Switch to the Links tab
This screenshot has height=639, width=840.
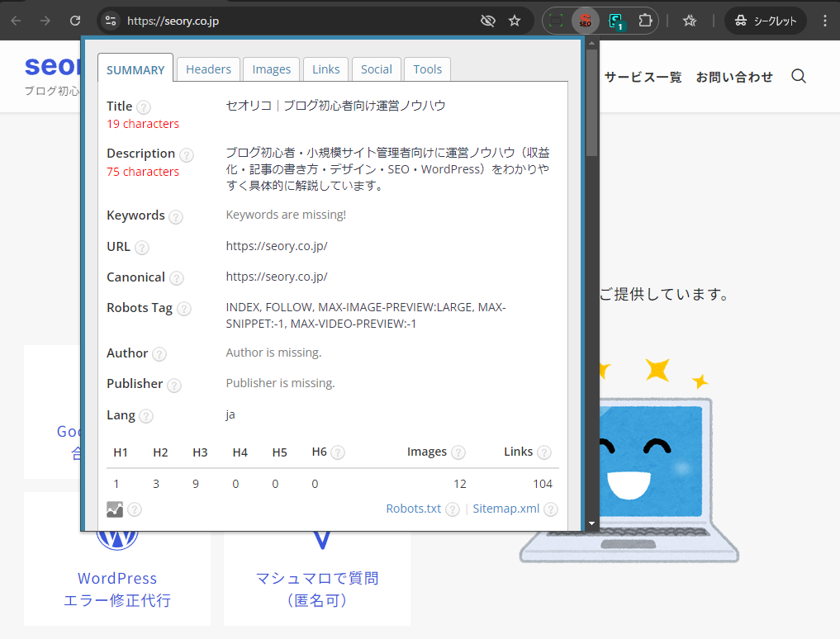pos(325,69)
